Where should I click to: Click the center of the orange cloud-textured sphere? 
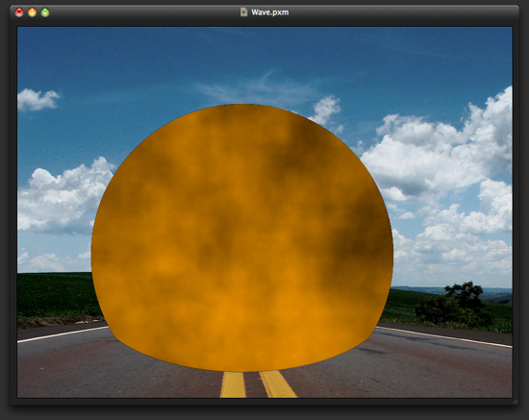pos(241,237)
